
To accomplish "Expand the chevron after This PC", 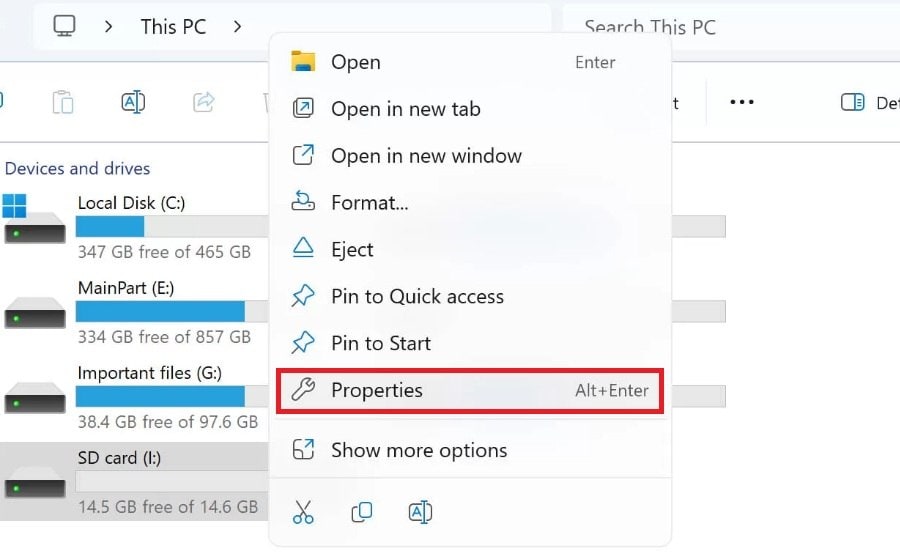I will pos(237,26).
